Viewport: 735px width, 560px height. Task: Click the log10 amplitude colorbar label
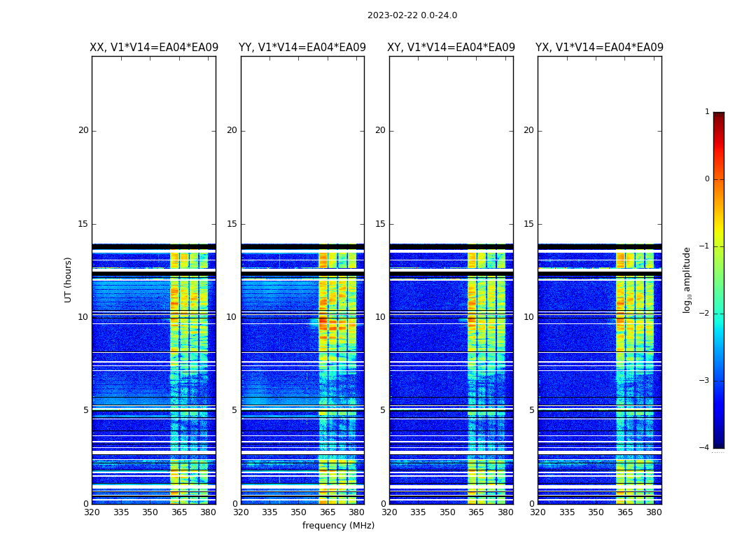click(687, 279)
